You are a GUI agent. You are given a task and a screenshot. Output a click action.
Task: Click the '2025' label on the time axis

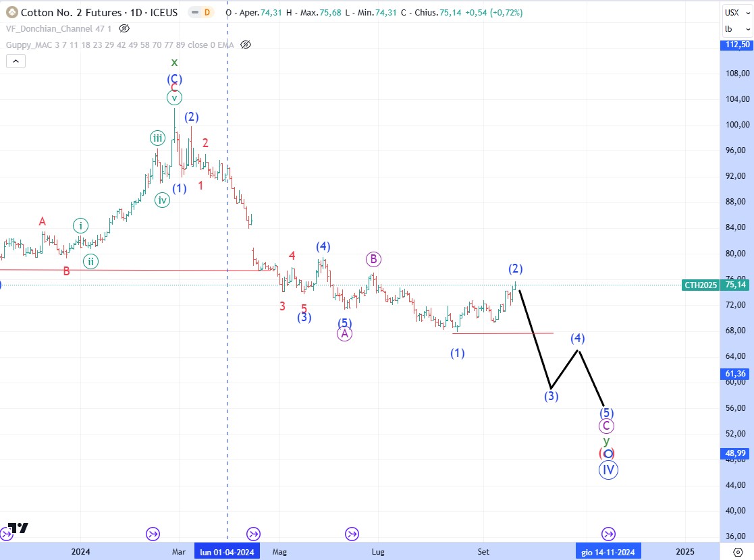coord(684,552)
